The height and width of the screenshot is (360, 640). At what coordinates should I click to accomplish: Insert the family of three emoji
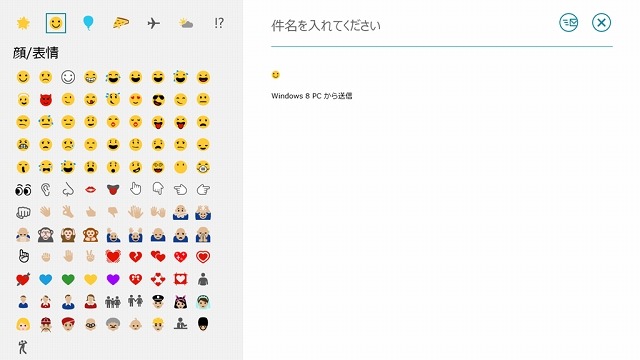tap(113, 302)
